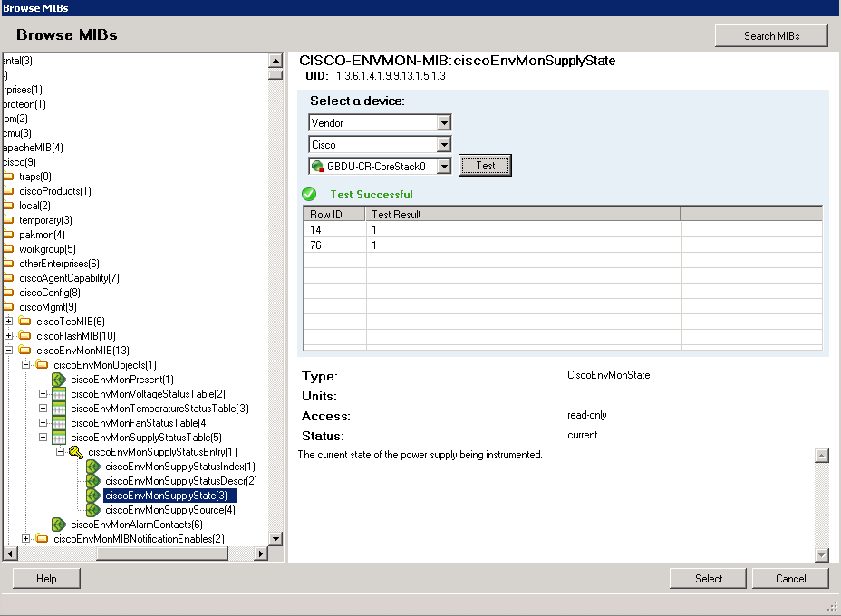Click the Search MIBs button
Image resolution: width=841 pixels, height=616 pixels.
point(771,36)
